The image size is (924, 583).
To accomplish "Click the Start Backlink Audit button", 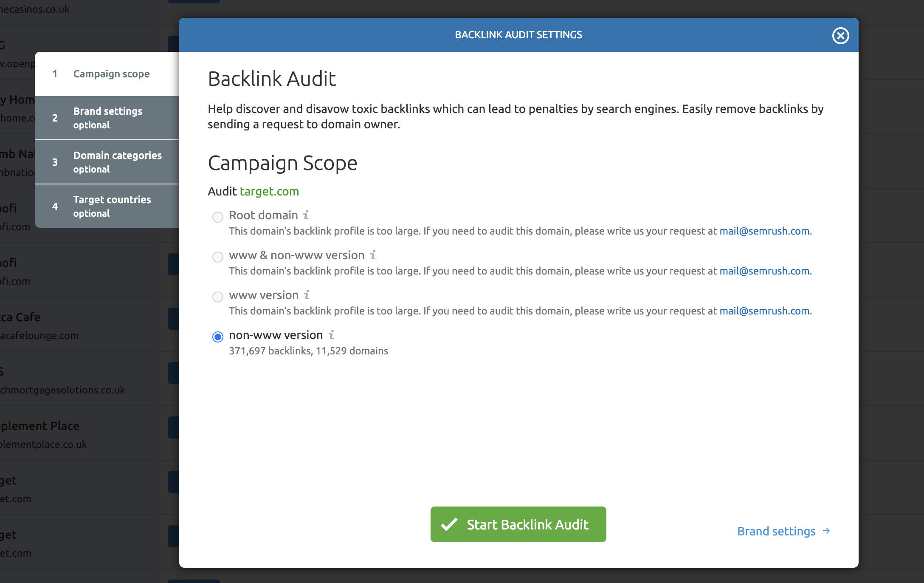I will pos(518,524).
